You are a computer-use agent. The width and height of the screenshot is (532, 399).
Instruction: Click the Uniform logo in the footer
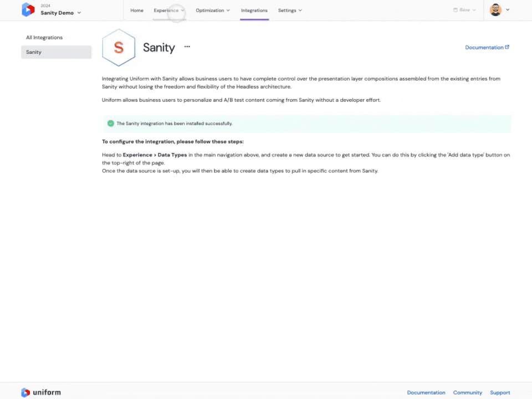pyautogui.click(x=40, y=392)
